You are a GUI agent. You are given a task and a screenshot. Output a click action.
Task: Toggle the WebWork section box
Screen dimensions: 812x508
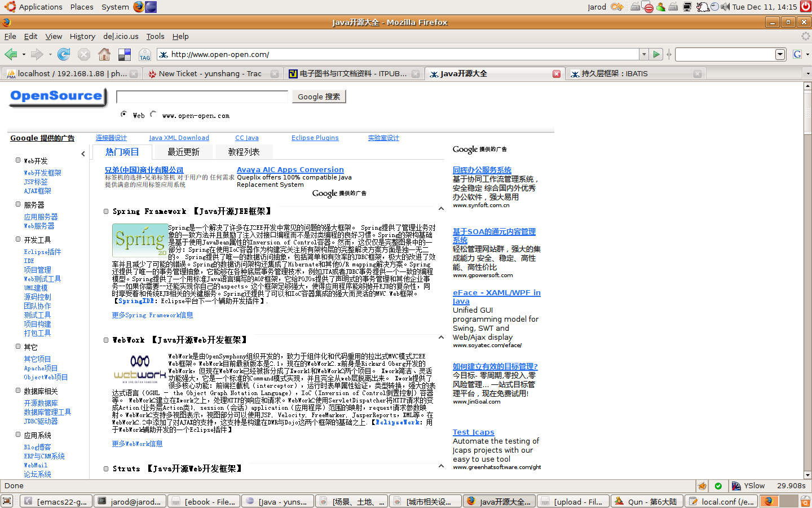106,340
